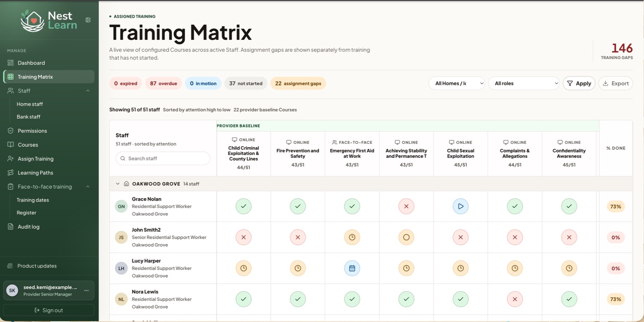Click Nora Lewis's red cross Complaints status

pyautogui.click(x=515, y=299)
